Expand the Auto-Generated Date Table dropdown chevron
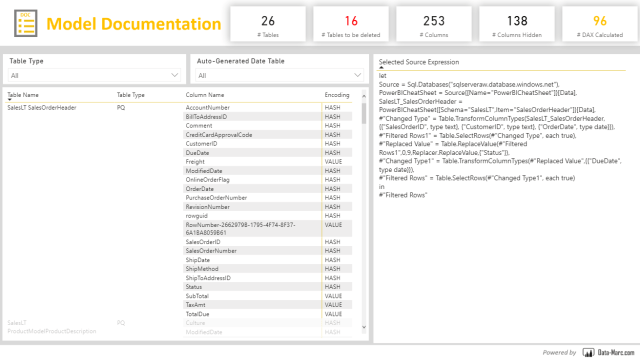640x360 pixels. point(358,75)
